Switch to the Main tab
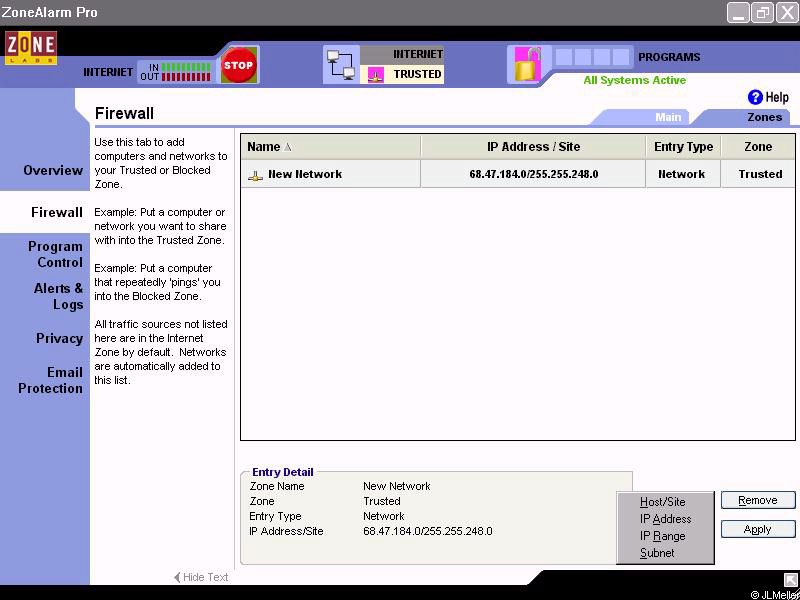 tap(668, 117)
